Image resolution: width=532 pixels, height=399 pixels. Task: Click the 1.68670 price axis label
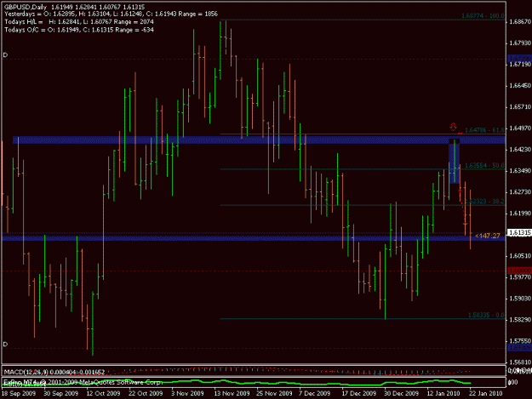(520, 22)
